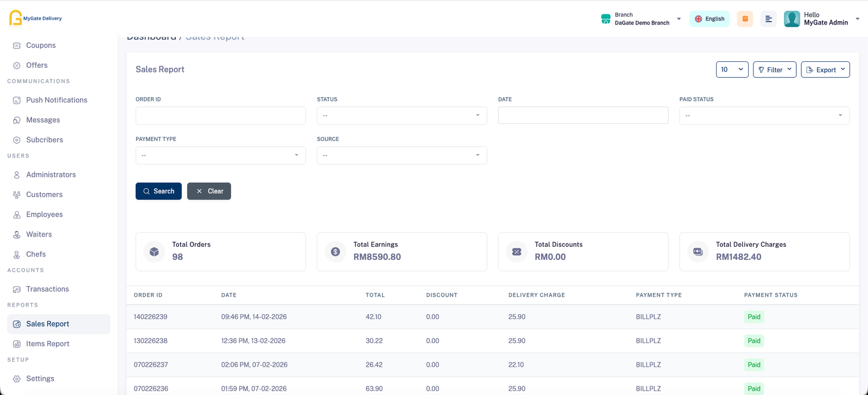Click the Total Delivery Charges icon
868x395 pixels.
pyautogui.click(x=698, y=252)
